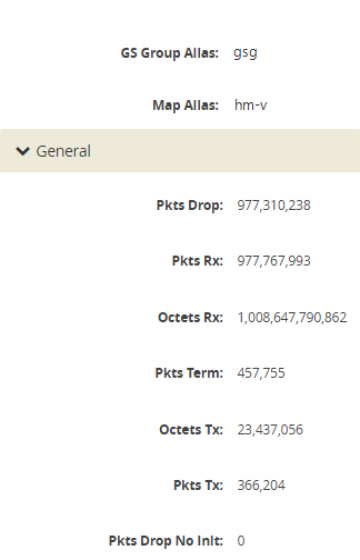Click the Octets Tx label
The image size is (360, 560).
click(x=191, y=430)
